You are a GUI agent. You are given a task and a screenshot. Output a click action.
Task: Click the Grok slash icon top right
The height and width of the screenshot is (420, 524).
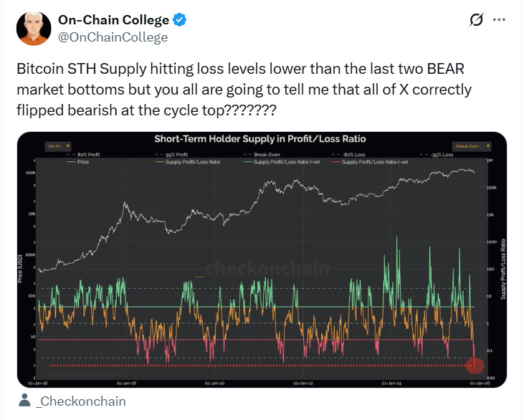pos(475,21)
